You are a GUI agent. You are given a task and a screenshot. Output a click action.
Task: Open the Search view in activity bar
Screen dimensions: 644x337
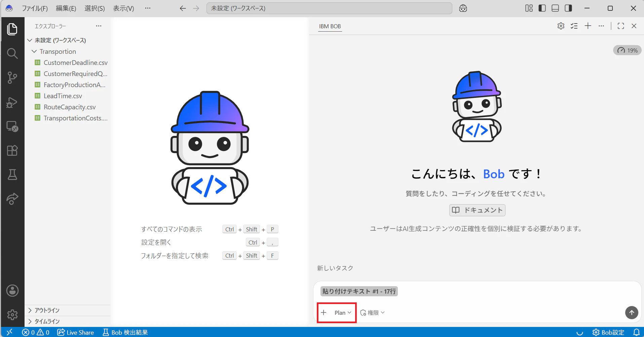[x=12, y=53]
